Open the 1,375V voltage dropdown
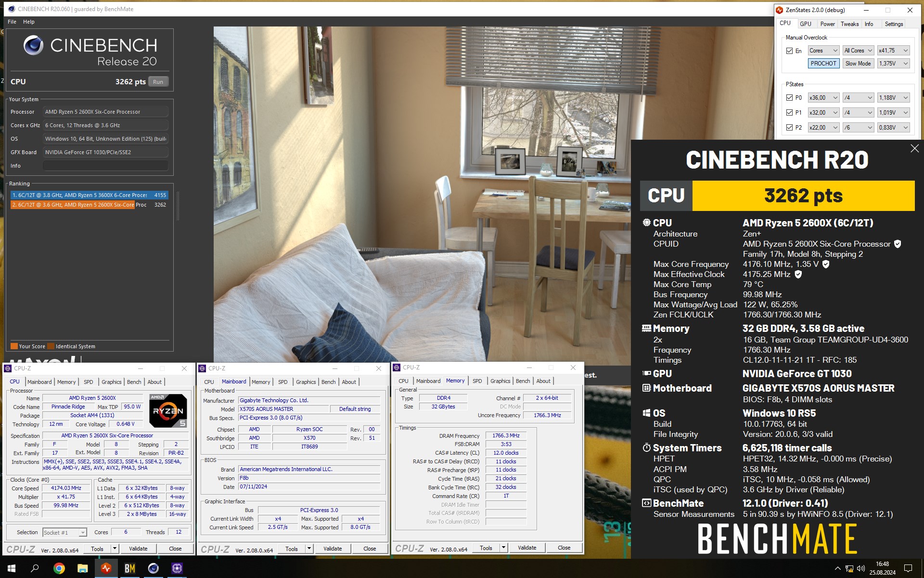 point(893,63)
